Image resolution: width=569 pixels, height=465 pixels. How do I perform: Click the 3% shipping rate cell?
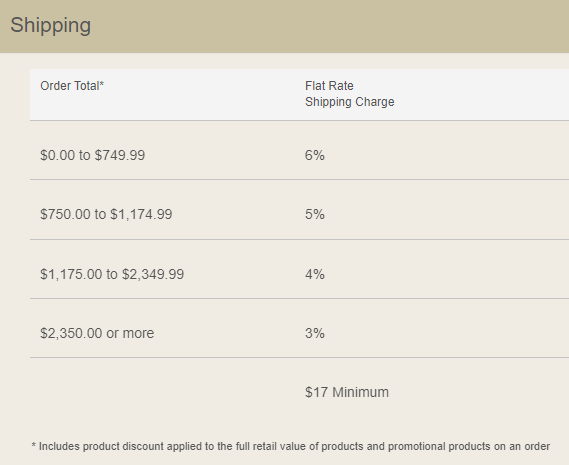315,333
